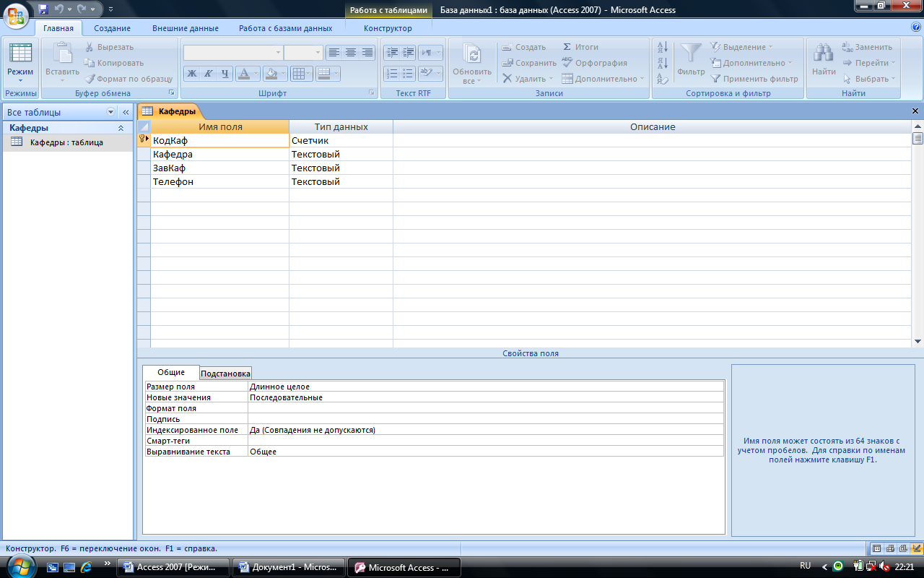Open the fill color bucket button
The image size is (924, 578).
click(x=274, y=74)
